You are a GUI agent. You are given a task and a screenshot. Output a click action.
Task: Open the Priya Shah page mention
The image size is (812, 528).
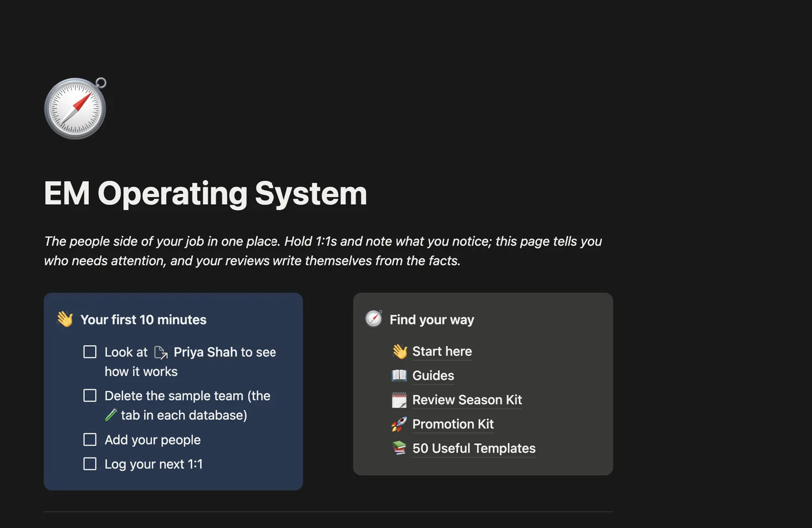coord(205,352)
